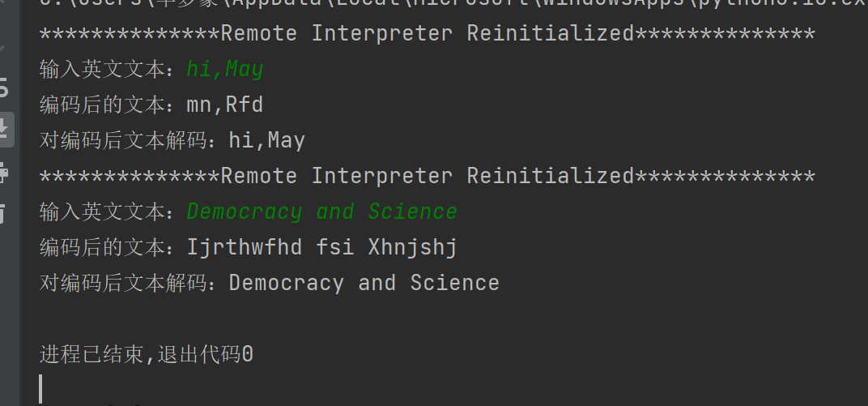Place cursor at the blinking console caret line

pyautogui.click(x=41, y=389)
